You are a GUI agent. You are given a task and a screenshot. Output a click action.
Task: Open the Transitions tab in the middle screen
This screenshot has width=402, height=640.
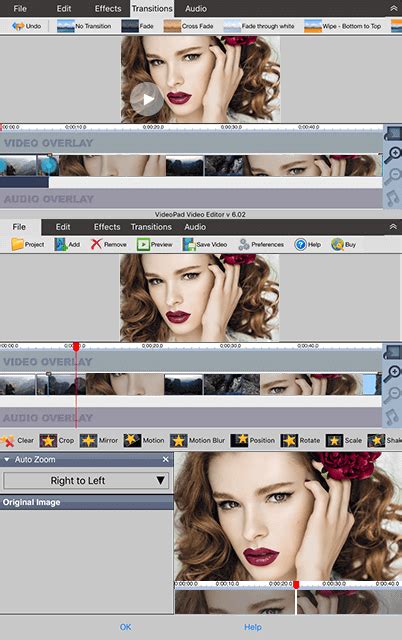pyautogui.click(x=151, y=227)
